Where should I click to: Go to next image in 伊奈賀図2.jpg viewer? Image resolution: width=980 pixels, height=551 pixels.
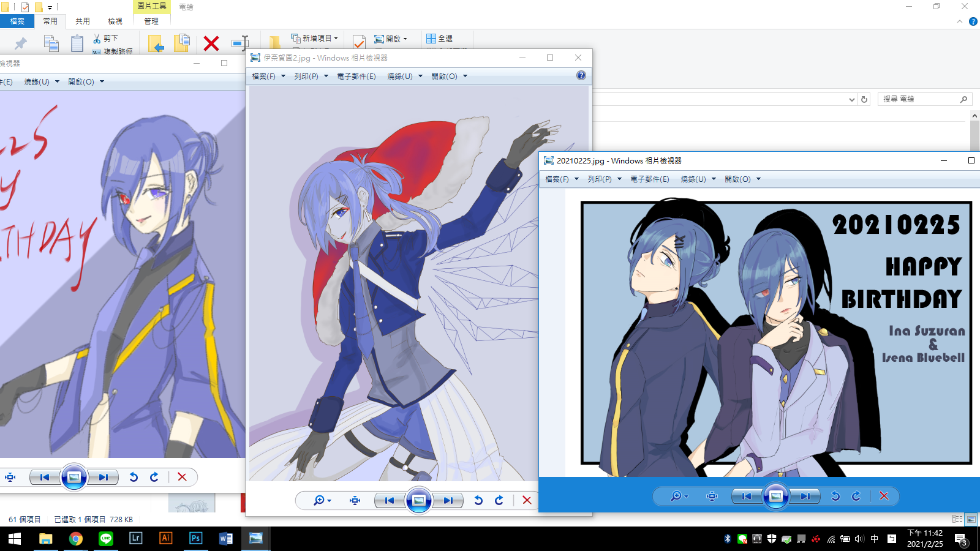(x=448, y=500)
